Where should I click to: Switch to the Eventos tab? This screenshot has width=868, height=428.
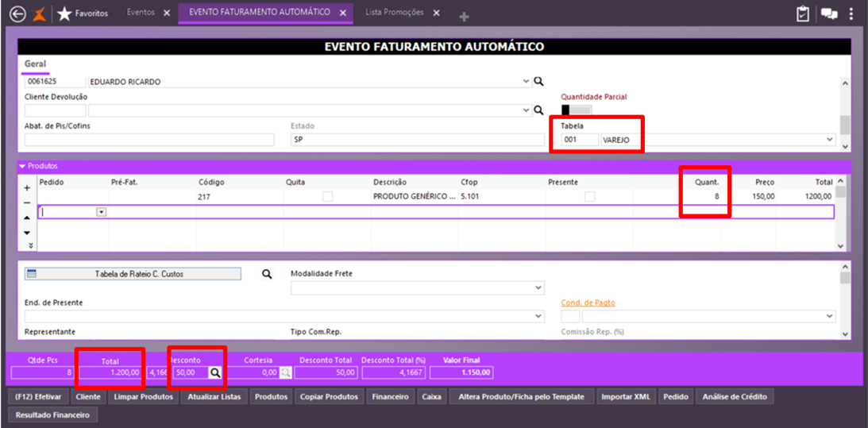[x=141, y=12]
